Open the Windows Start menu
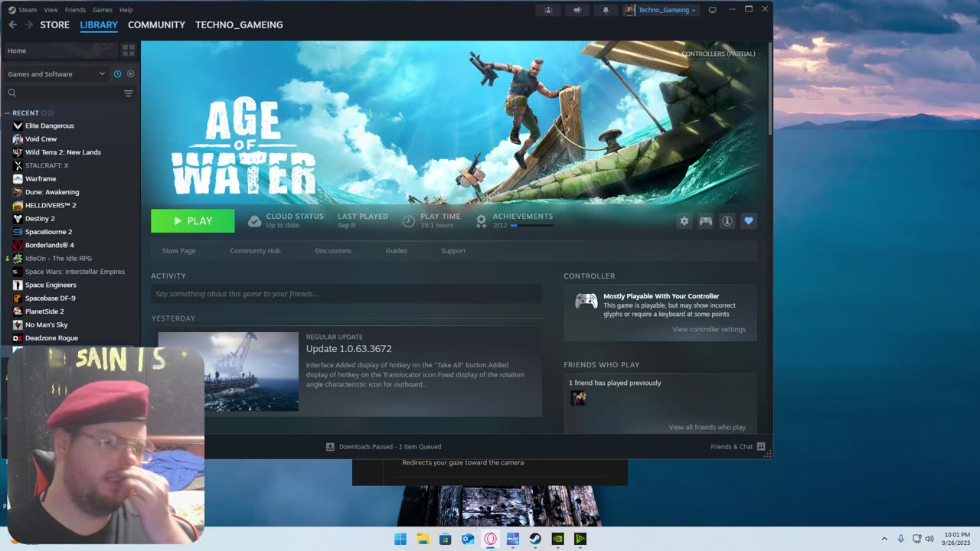The width and height of the screenshot is (980, 551). point(400,539)
